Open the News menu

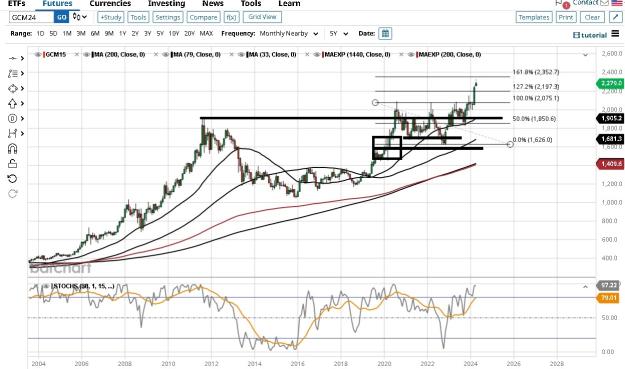tap(213, 3)
